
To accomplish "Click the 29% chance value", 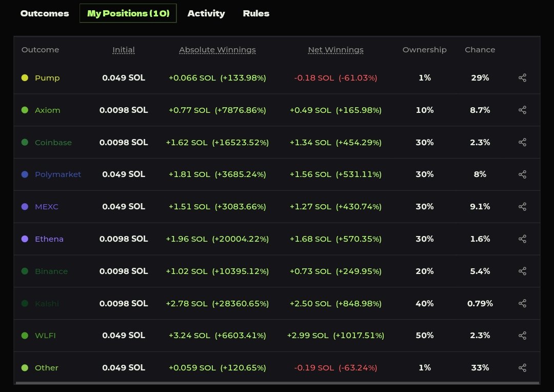I will [480, 78].
